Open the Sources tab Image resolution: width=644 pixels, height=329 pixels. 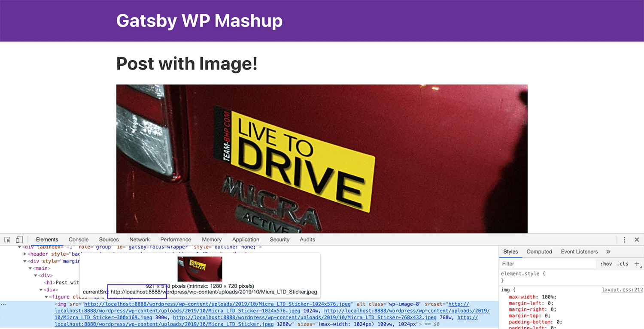[x=109, y=240]
